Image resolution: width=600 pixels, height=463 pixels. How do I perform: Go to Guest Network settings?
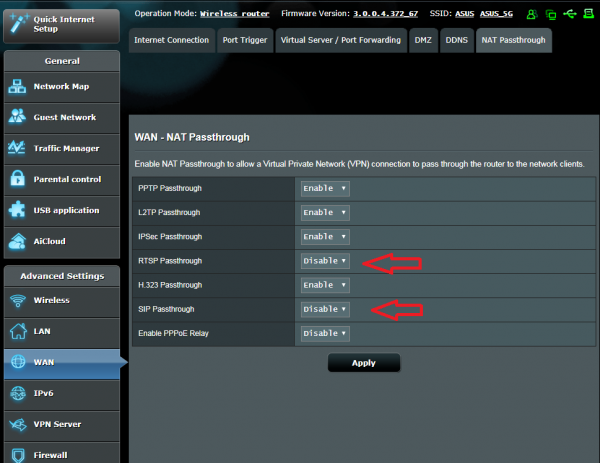click(x=62, y=117)
